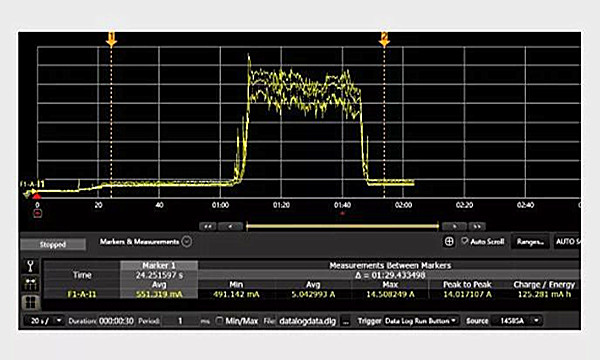
Task: Click the Stopped status button
Action: (53, 244)
